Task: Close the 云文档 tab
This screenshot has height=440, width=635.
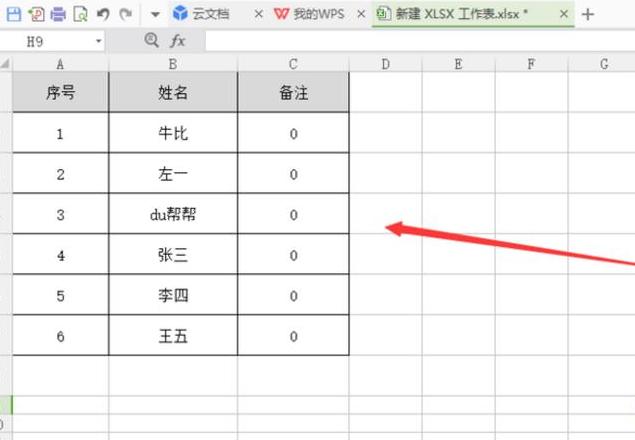Action: click(258, 15)
